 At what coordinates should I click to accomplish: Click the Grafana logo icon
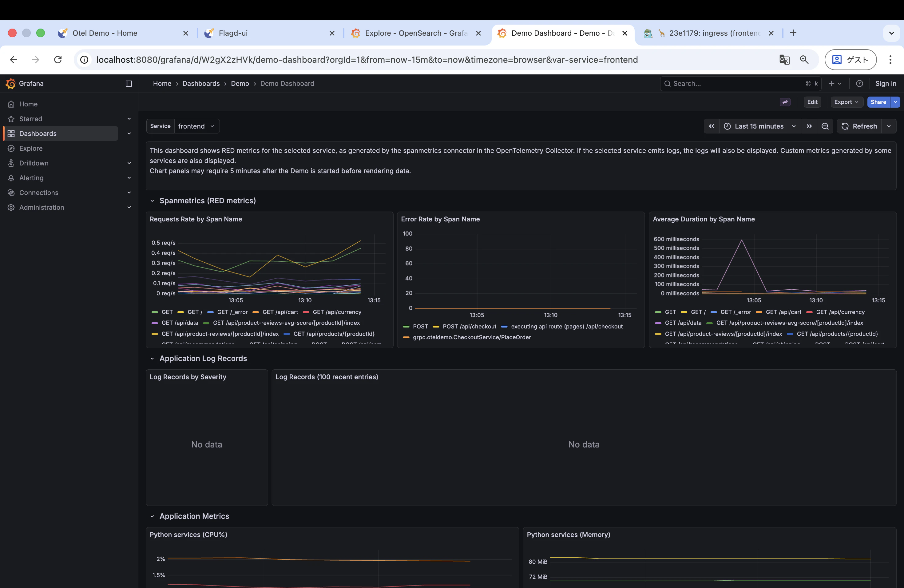(11, 84)
